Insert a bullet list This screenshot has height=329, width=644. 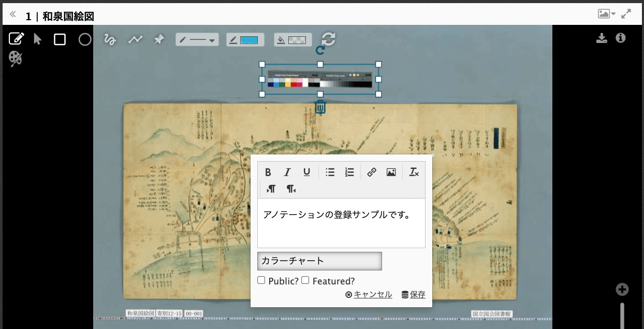coord(330,173)
